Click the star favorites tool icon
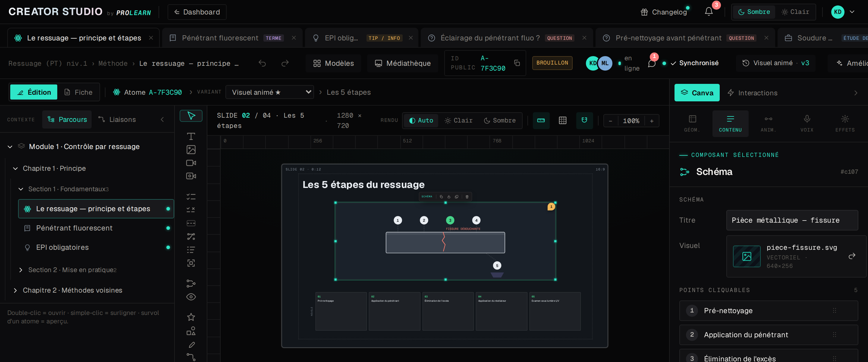 [191, 317]
